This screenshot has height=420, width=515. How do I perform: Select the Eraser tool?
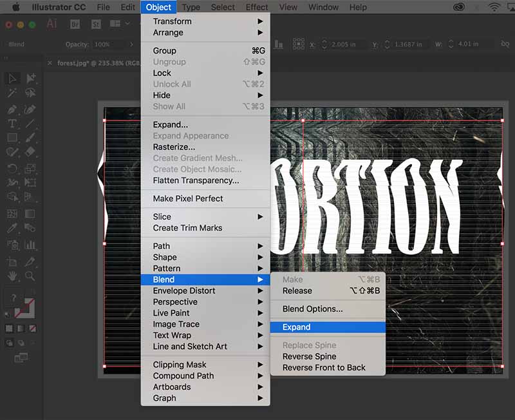[30, 152]
